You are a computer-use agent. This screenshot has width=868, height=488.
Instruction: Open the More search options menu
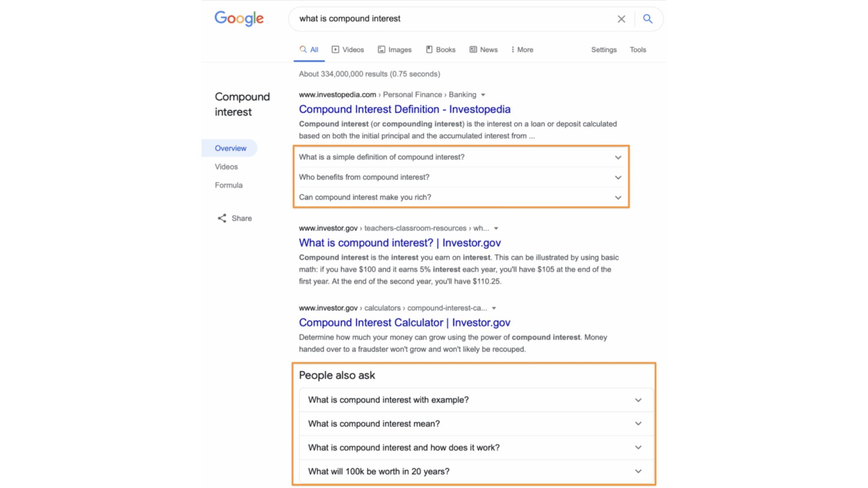(522, 50)
